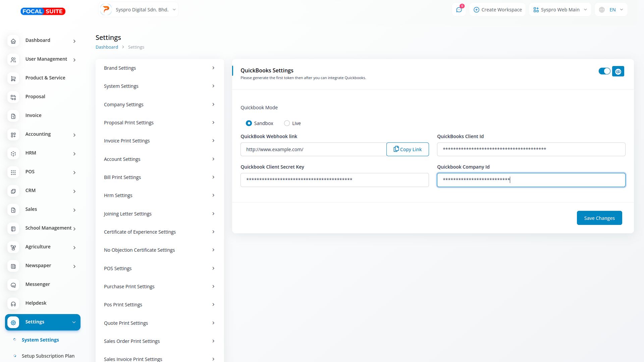Click the QuickBooks logo icon button
This screenshot has height=362, width=644.
point(618,71)
